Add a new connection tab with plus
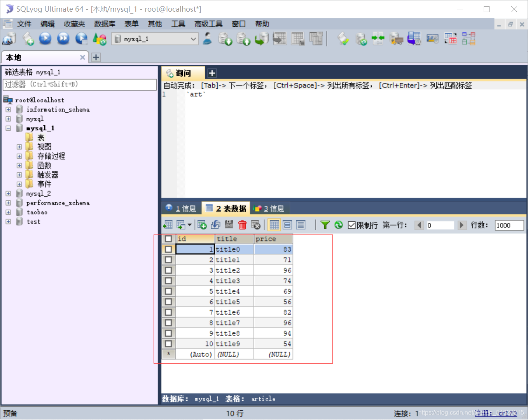 [x=96, y=58]
